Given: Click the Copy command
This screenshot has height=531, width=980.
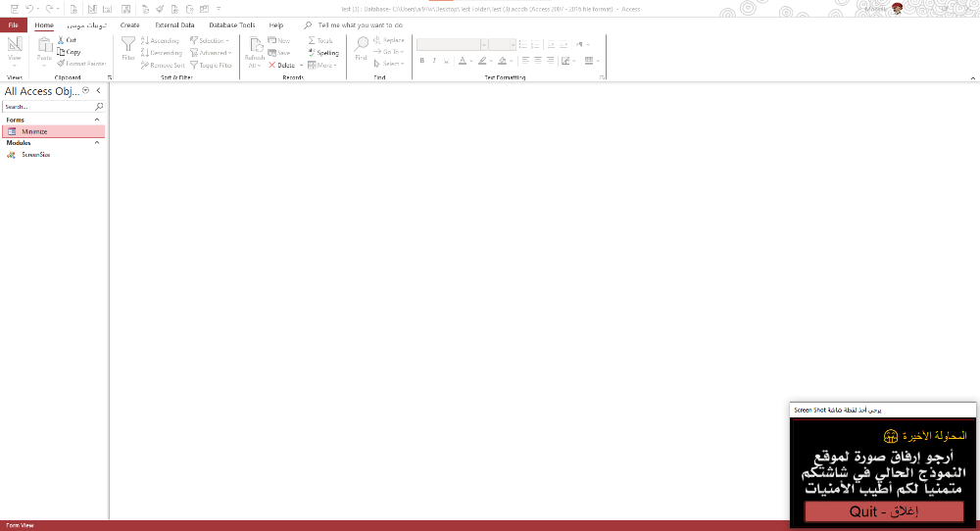Looking at the screenshot, I should click(x=69, y=52).
